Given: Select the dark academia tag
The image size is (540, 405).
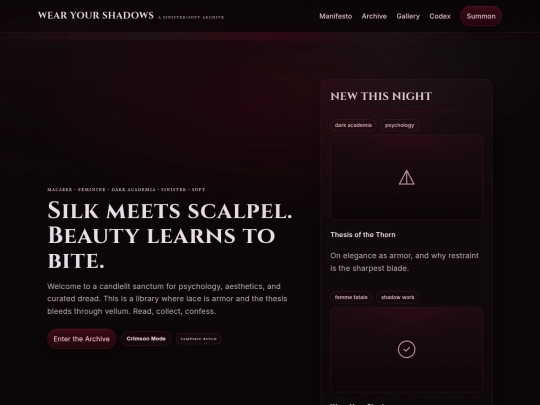Looking at the screenshot, I should tap(353, 125).
